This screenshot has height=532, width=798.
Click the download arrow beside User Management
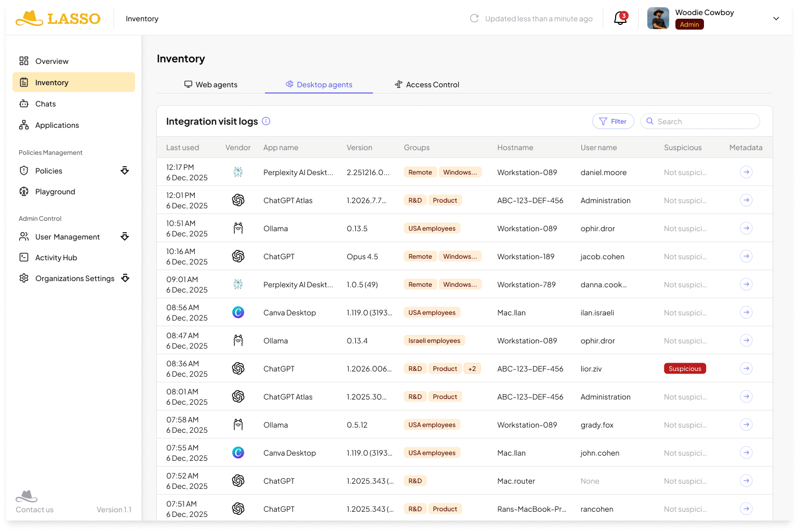[x=125, y=236]
